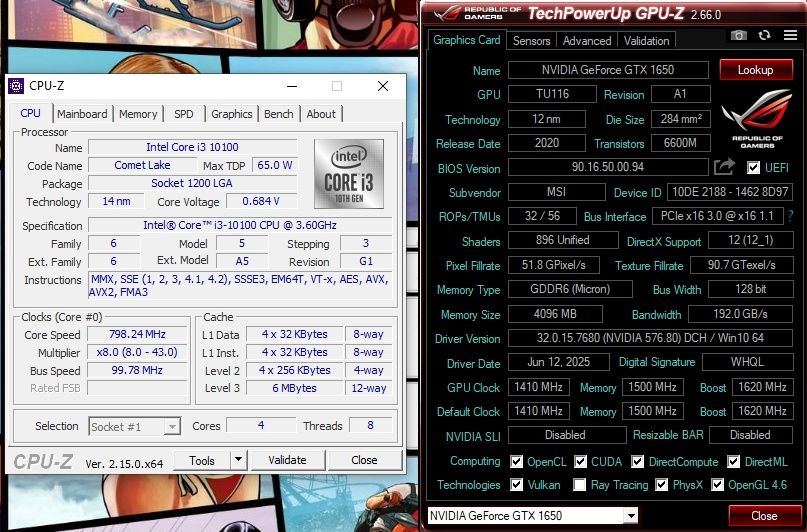Click the Driver Date value 'Jun 12, 2025'
This screenshot has width=807, height=532.
pyautogui.click(x=558, y=362)
